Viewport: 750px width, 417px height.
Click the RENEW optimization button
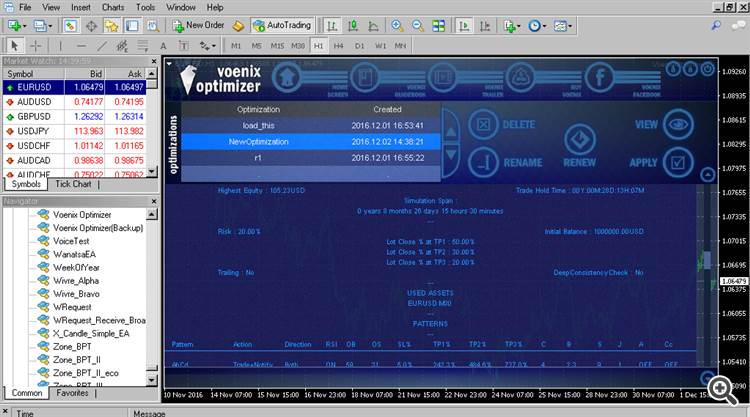click(x=580, y=146)
